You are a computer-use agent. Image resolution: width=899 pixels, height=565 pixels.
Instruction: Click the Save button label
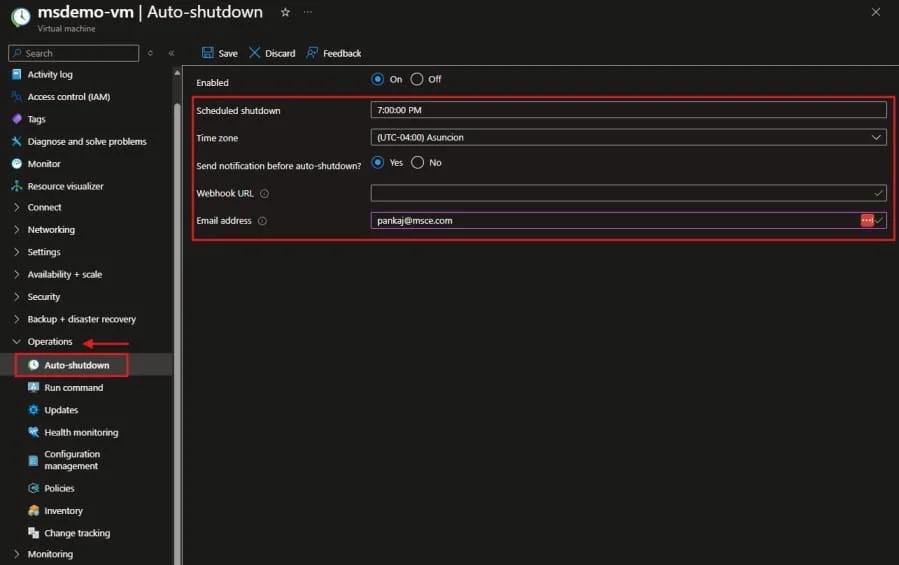[228, 53]
